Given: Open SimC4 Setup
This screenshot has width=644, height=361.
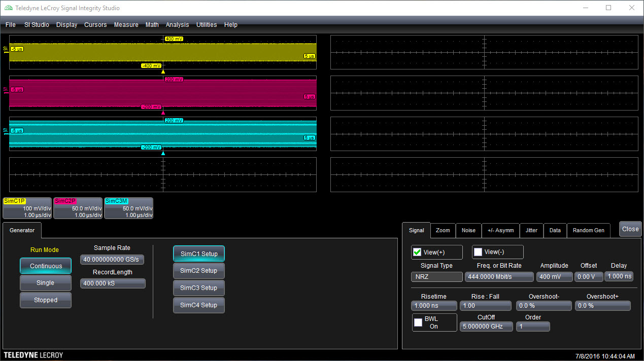Looking at the screenshot, I should [x=199, y=305].
